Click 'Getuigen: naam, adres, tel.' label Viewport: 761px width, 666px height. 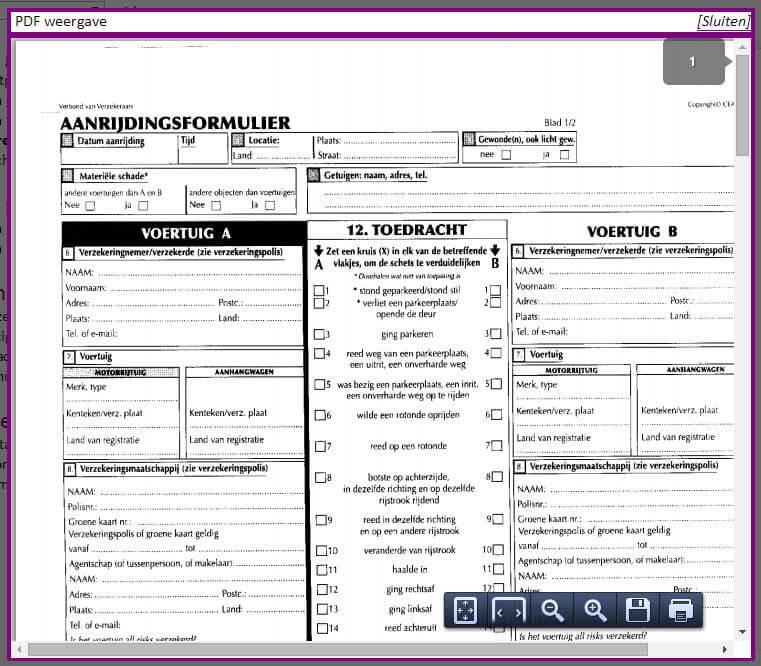376,175
